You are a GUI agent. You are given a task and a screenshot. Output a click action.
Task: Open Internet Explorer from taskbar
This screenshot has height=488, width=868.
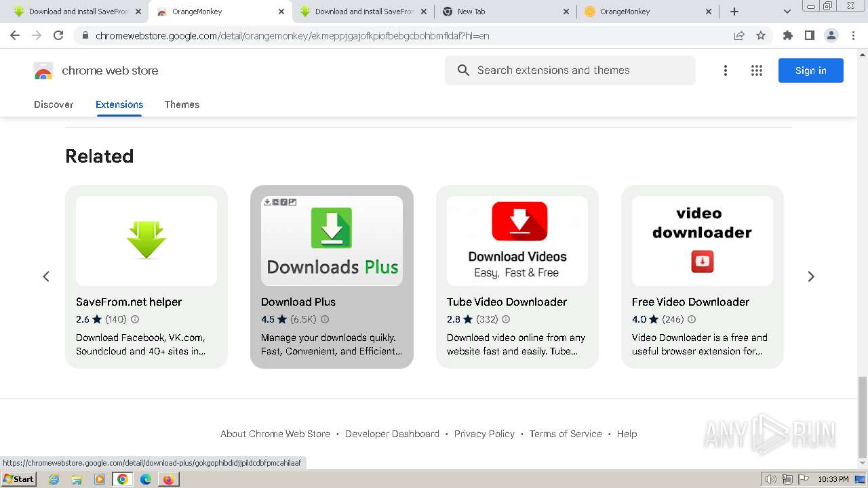pyautogui.click(x=54, y=479)
